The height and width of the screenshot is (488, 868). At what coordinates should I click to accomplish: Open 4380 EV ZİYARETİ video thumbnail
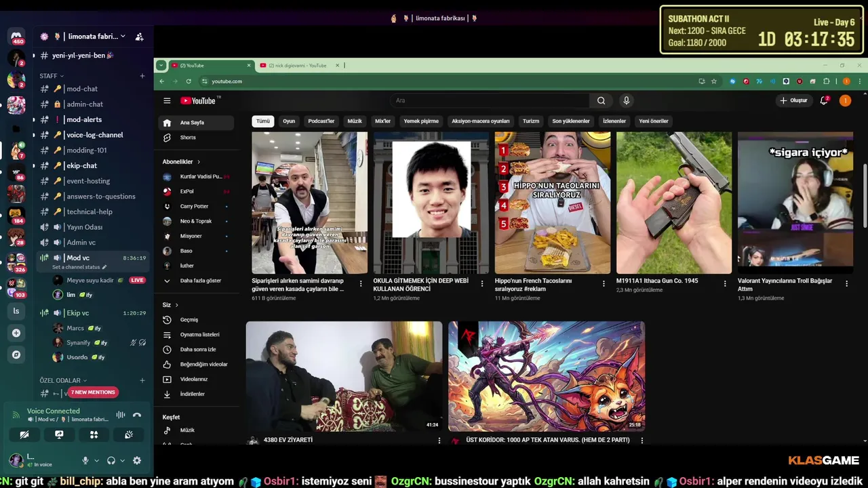pyautogui.click(x=344, y=376)
